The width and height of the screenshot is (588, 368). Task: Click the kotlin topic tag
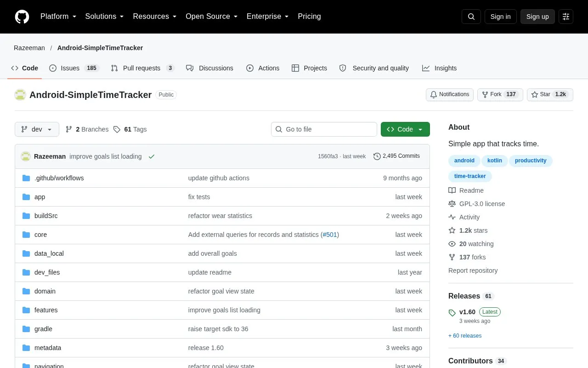tap(495, 161)
